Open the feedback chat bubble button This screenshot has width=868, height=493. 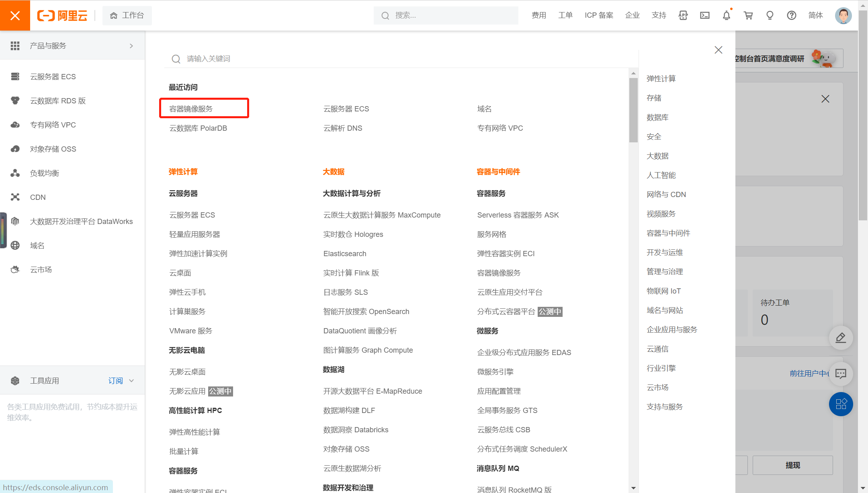tap(841, 374)
